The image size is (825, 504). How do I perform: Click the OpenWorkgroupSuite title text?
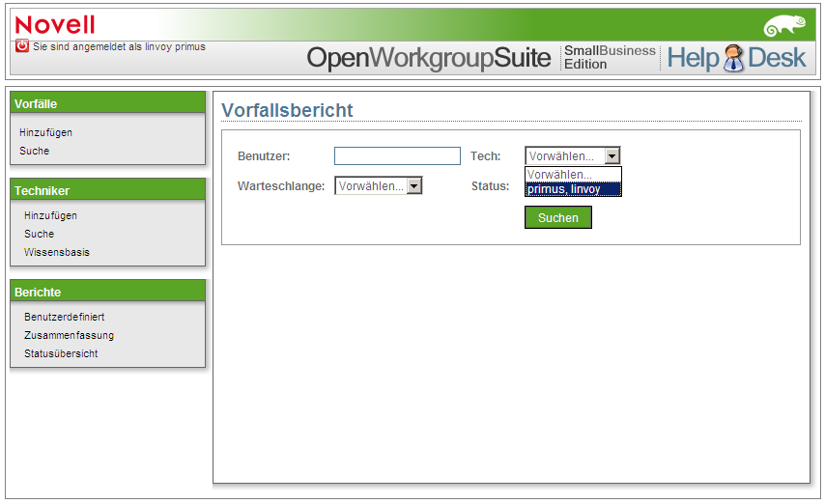pyautogui.click(x=428, y=58)
